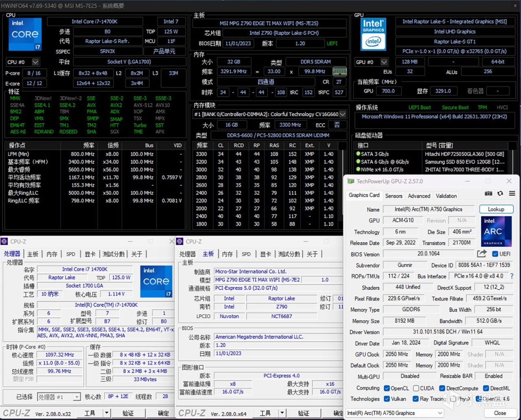Refresh GPU-Z readings via circular arrow icon
Viewport: 521px width, 420px height.
point(500,193)
